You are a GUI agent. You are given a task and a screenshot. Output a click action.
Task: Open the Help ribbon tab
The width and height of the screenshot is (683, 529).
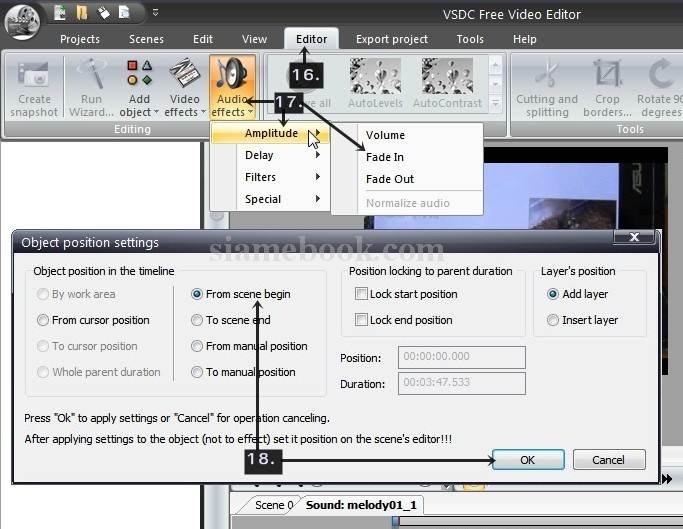tap(524, 39)
